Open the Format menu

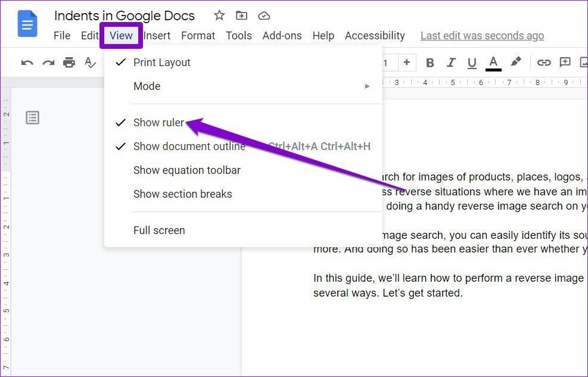(x=198, y=35)
